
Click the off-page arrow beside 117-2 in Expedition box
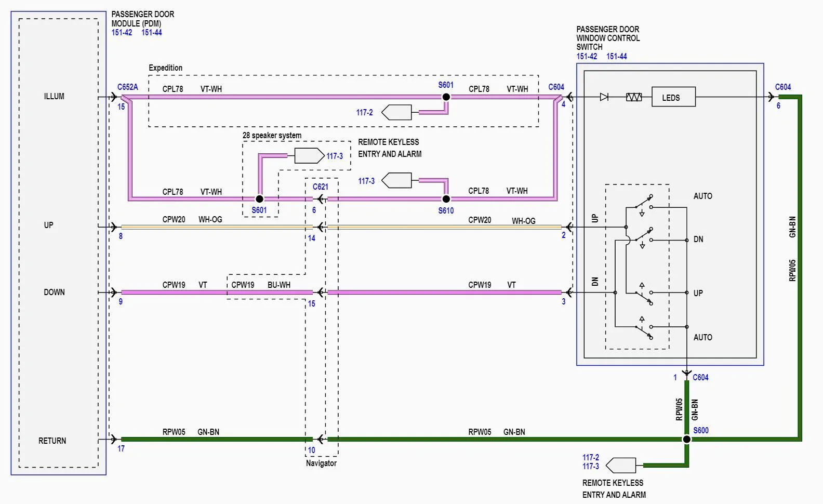(x=396, y=112)
